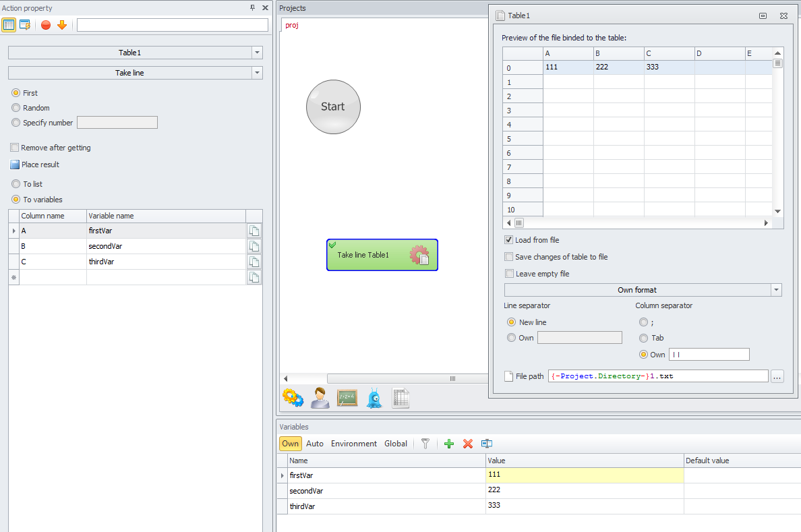Open the Table1 dropdown in Action property
801x532 pixels.
click(257, 53)
